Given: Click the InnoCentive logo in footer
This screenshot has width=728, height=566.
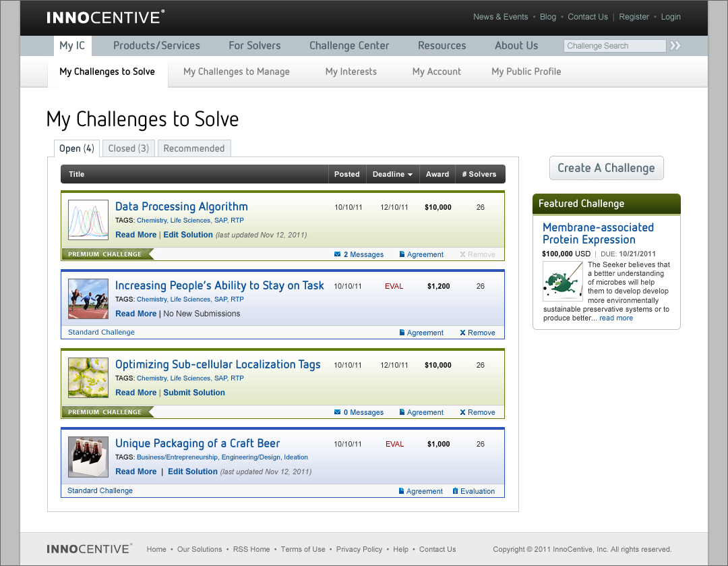Looking at the screenshot, I should (x=89, y=549).
